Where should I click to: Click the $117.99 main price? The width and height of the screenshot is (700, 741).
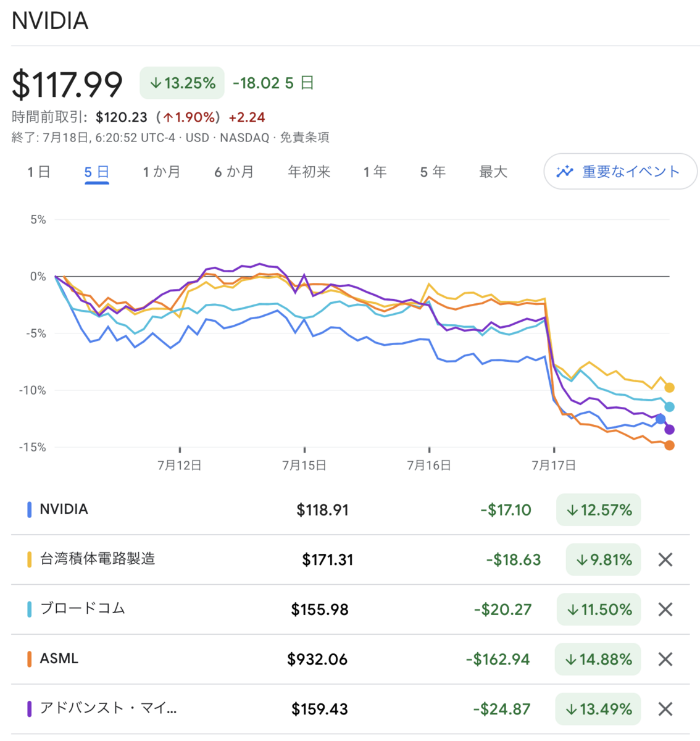pyautogui.click(x=67, y=85)
